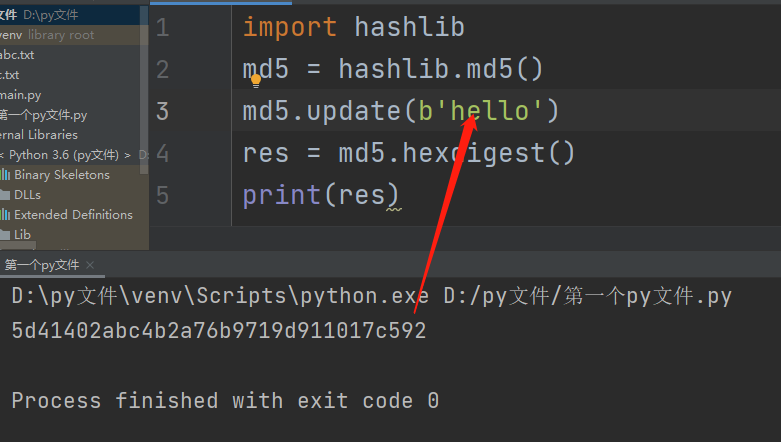
Task: Click the project tree vertical scrollbar
Action: (144, 90)
